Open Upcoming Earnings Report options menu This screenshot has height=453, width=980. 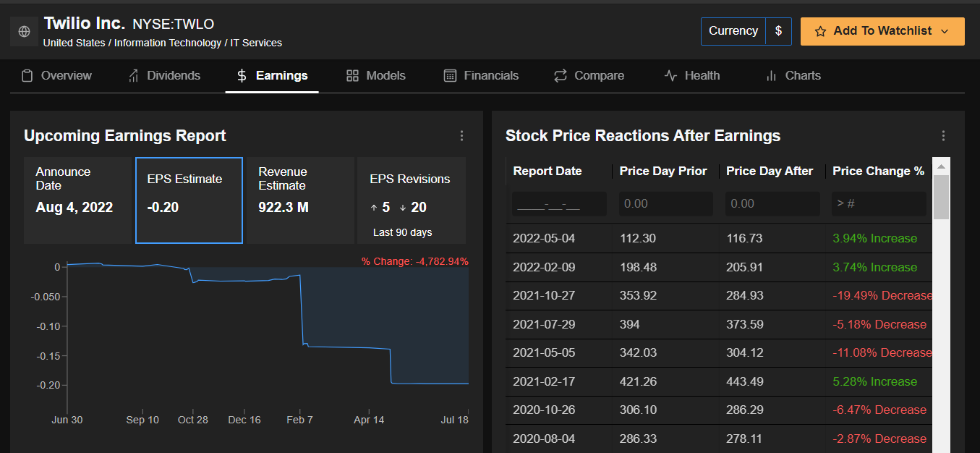click(461, 136)
